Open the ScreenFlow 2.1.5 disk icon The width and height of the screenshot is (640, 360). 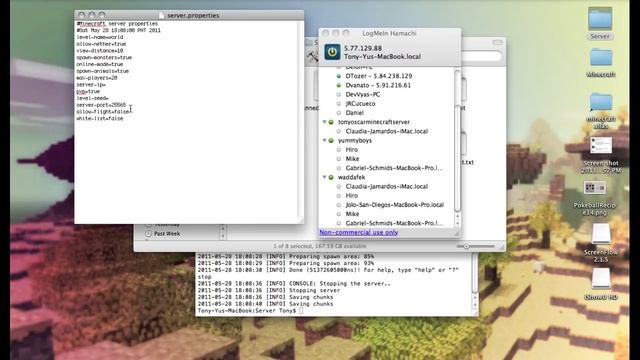(600, 235)
